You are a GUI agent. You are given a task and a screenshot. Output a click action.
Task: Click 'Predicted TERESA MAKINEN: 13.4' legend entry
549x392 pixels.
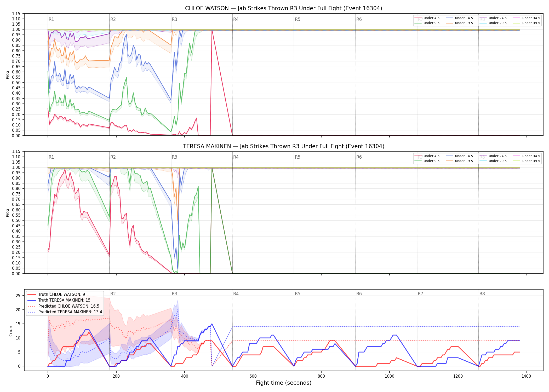(x=65, y=312)
